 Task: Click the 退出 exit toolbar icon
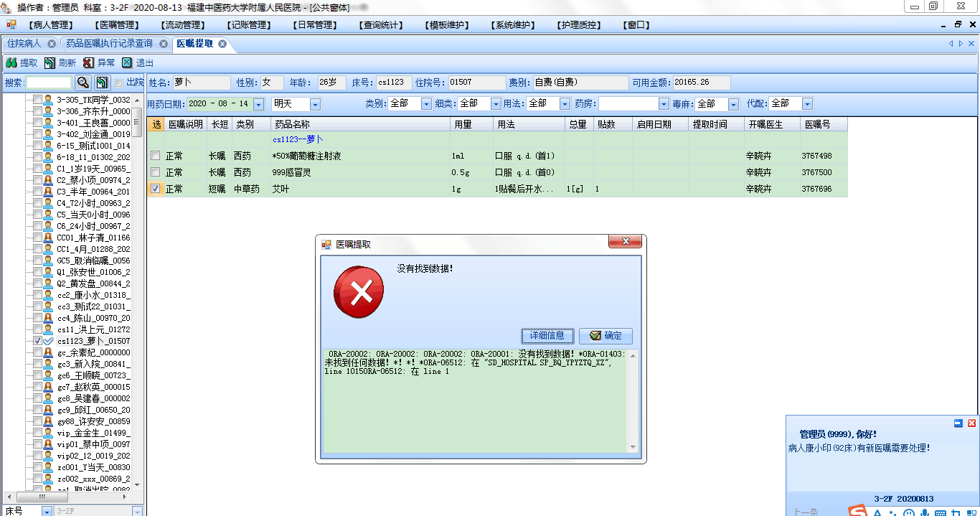click(127, 63)
